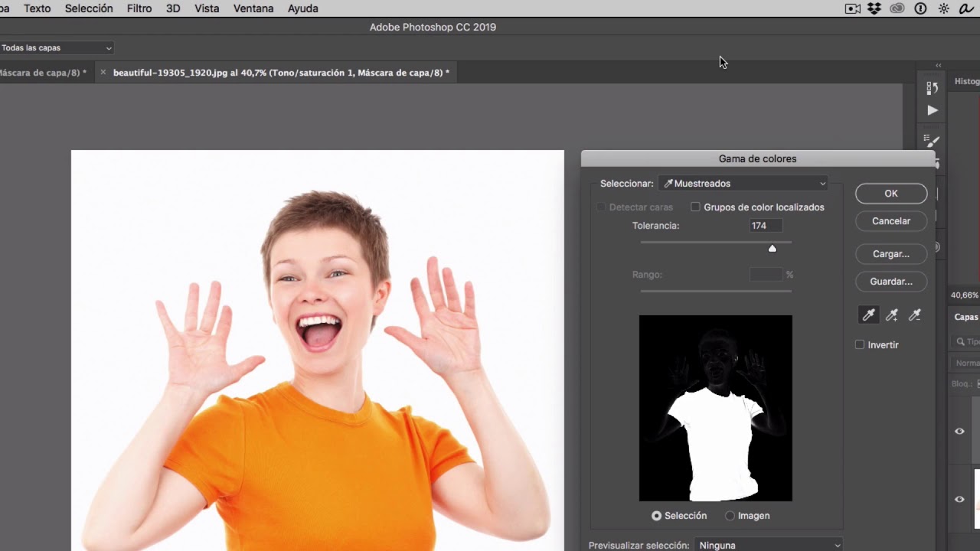Select the Selección radio button
The image size is (980, 551).
point(656,516)
